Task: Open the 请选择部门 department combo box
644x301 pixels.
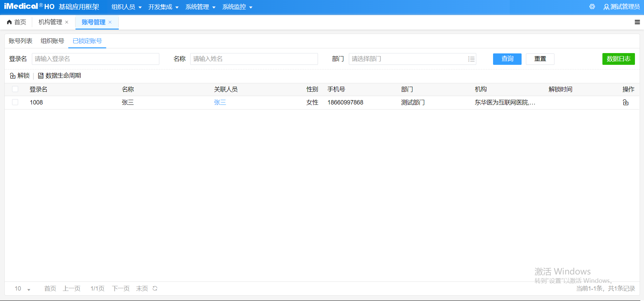Action: pos(412,59)
